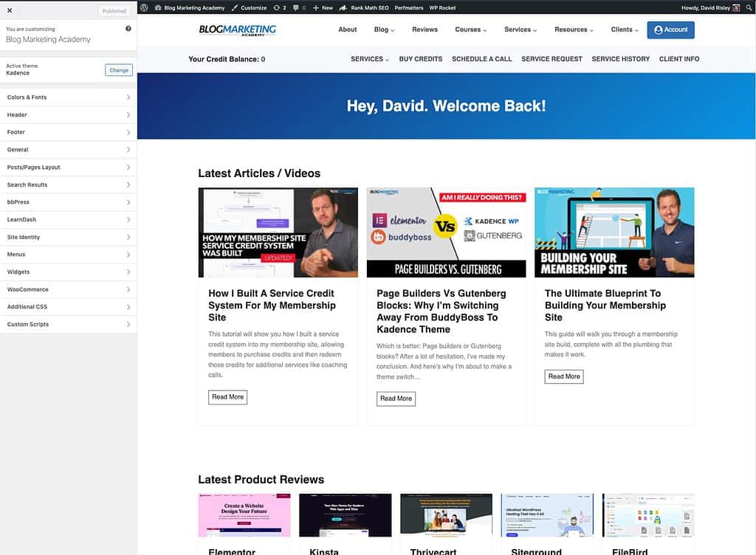Open the Clients dropdown menu
Viewport: 756px width, 555px height.
point(625,30)
